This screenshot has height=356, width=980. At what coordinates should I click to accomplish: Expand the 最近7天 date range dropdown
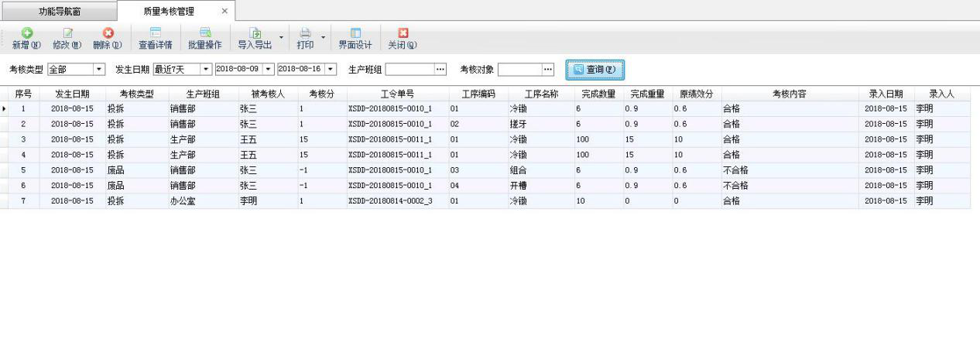pos(205,70)
